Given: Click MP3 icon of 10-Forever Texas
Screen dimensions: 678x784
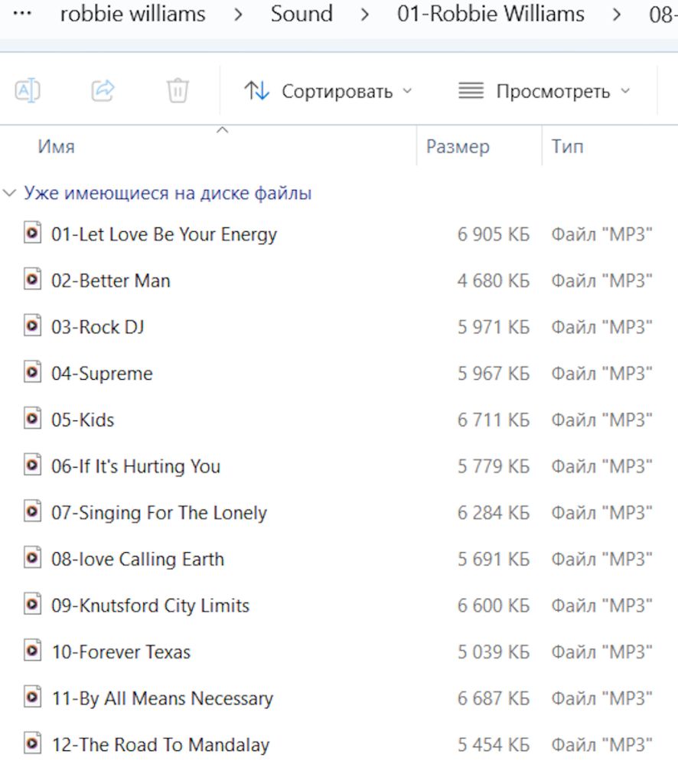Looking at the screenshot, I should [32, 651].
